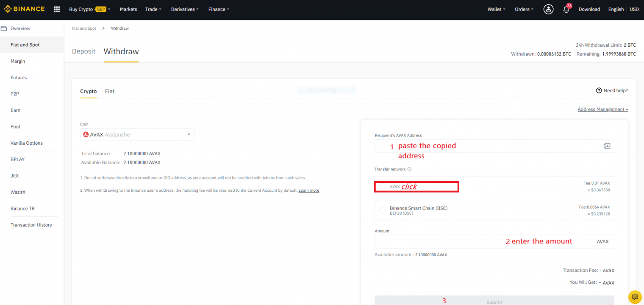The image size is (644, 305).
Task: Click the Fiat and Spot sidebar toggle icon
Action: click(4, 28)
